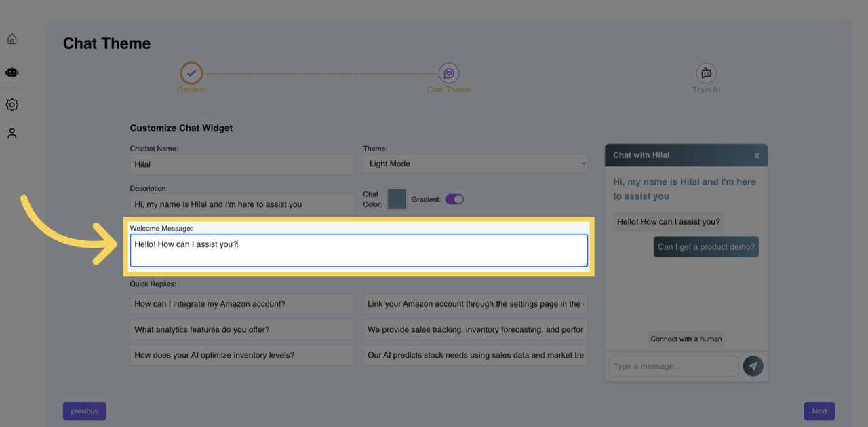The image size is (868, 427).
Task: Click the Chatbot Name input field
Action: pyautogui.click(x=242, y=164)
